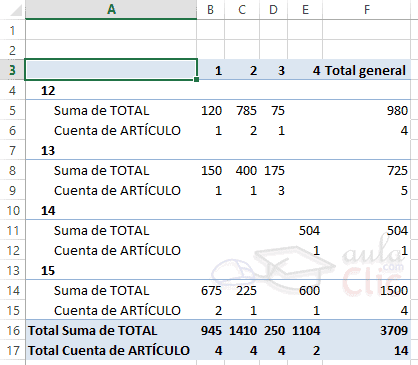Click the cell with value 600
Viewport: 418px width, 365px height.
pos(305,291)
